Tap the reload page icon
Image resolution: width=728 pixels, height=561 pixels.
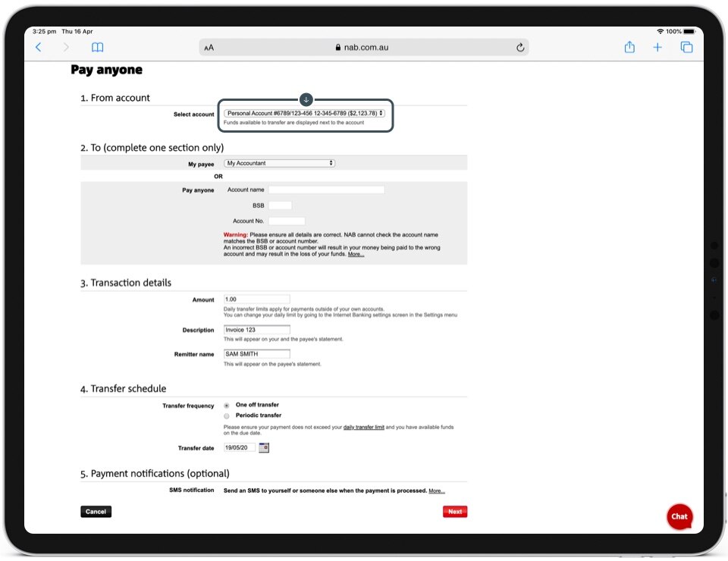pos(520,47)
